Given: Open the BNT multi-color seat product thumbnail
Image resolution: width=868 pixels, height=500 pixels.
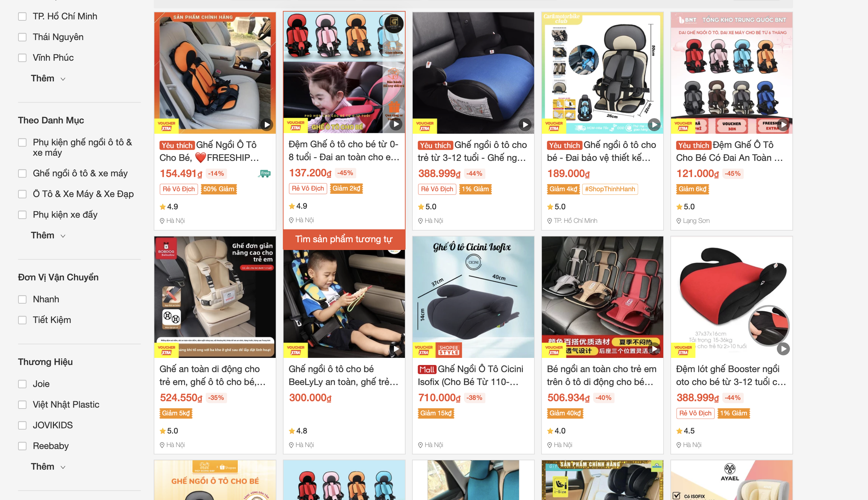Looking at the screenshot, I should tap(731, 73).
